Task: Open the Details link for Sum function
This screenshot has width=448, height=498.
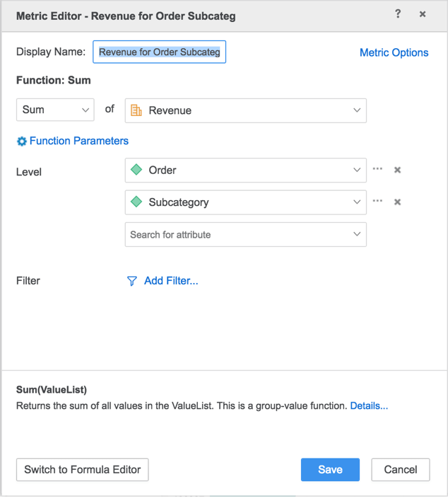Action: pos(369,406)
